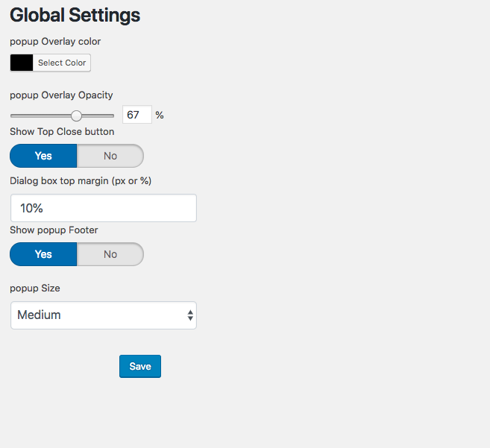This screenshot has width=490, height=448.
Task: Click the Save button
Action: 140,366
